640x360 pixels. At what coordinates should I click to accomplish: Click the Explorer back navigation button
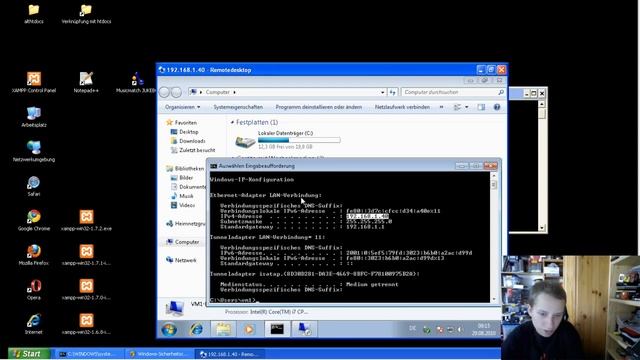164,92
